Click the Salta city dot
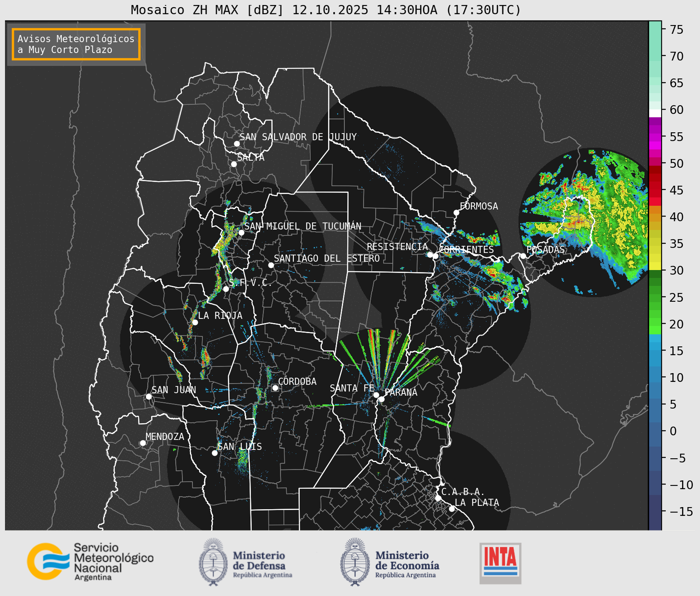The height and width of the screenshot is (596, 700). (234, 164)
